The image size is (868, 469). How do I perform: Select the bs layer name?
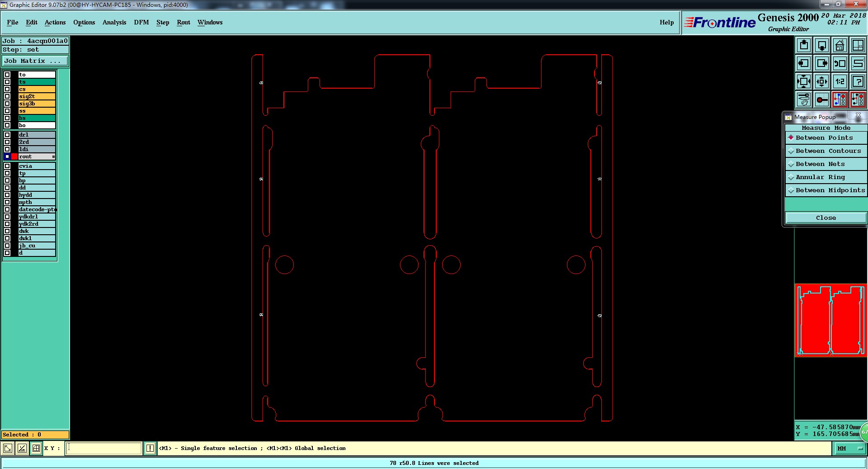pyautogui.click(x=37, y=118)
